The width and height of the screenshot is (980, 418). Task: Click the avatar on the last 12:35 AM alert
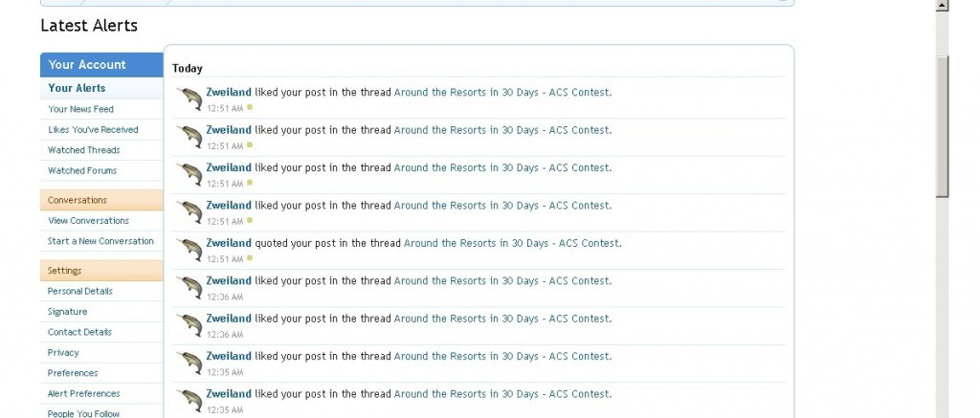coord(189,401)
